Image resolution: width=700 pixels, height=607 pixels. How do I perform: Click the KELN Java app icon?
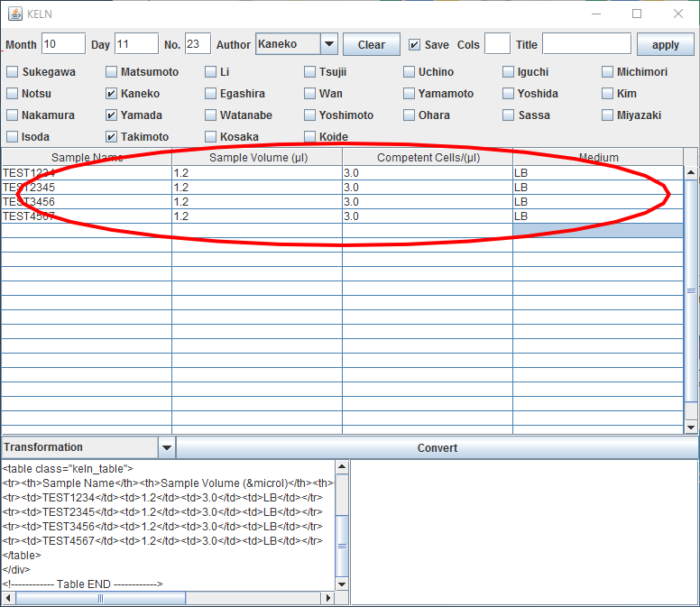pos(15,14)
